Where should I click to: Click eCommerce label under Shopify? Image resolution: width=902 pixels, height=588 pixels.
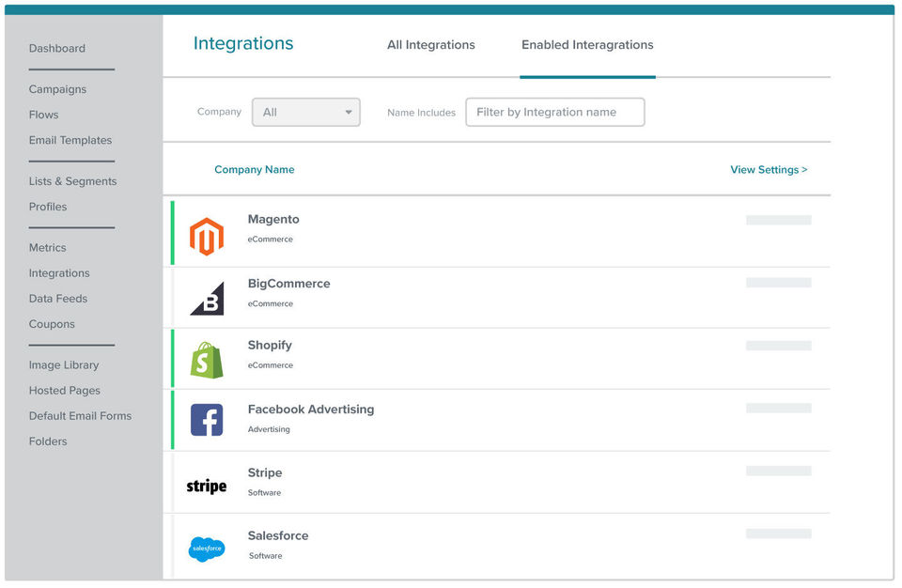point(271,365)
